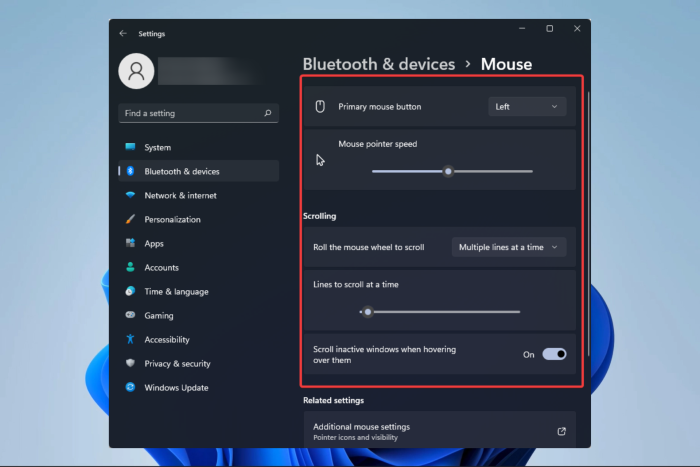Open Accessibility settings
Screen dimensions: 700x467
click(x=199, y=339)
